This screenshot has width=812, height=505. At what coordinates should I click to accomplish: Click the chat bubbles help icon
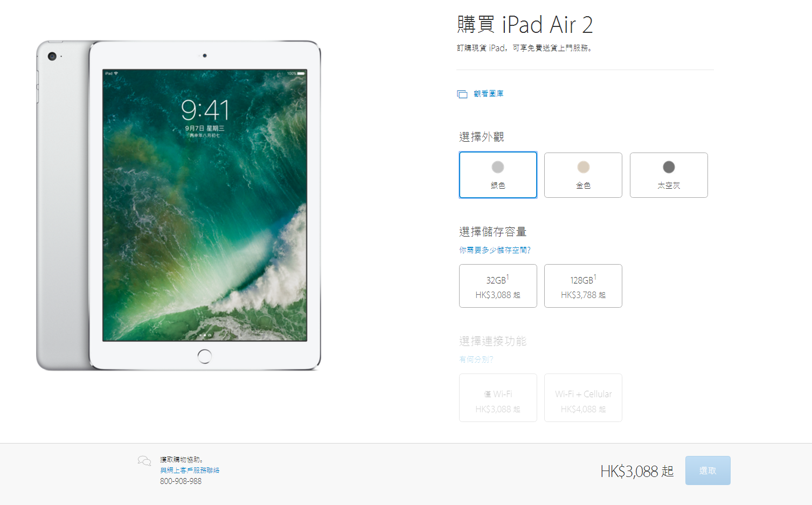(x=144, y=461)
